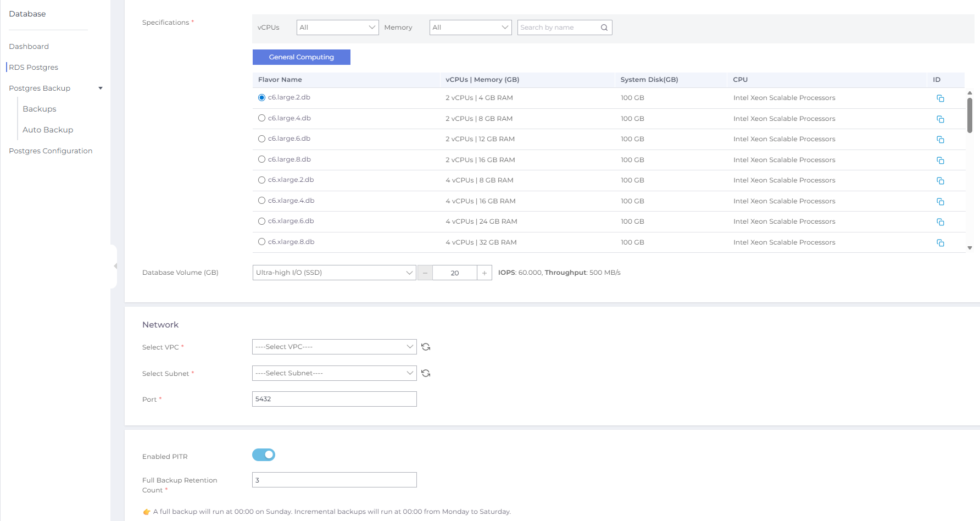Open the vCPUs filter dropdown

click(x=337, y=27)
